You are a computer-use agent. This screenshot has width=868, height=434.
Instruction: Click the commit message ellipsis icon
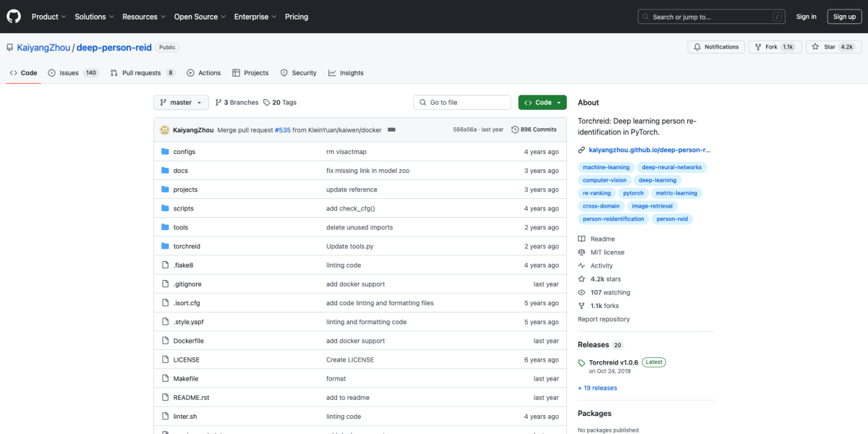(391, 129)
